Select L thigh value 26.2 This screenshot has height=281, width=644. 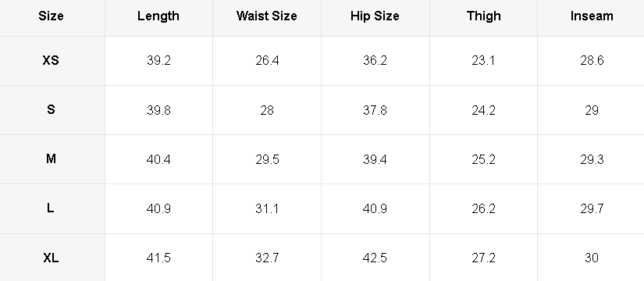point(483,208)
